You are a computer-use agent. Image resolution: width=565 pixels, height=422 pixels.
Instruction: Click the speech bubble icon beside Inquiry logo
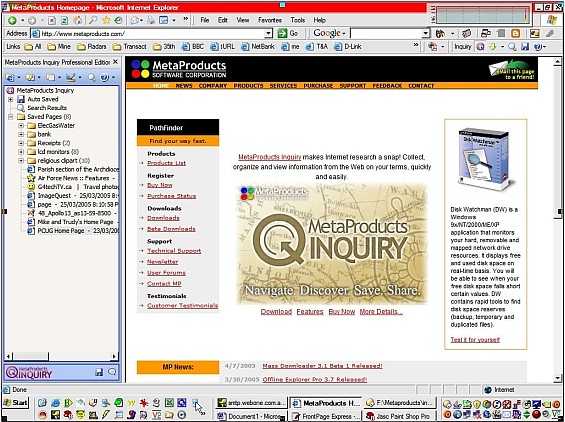[112, 372]
